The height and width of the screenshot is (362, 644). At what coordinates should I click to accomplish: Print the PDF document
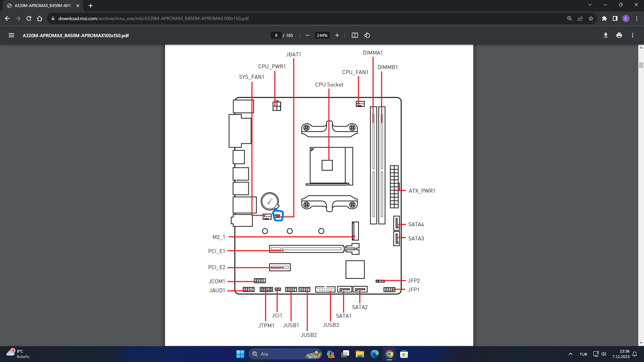pyautogui.click(x=619, y=35)
